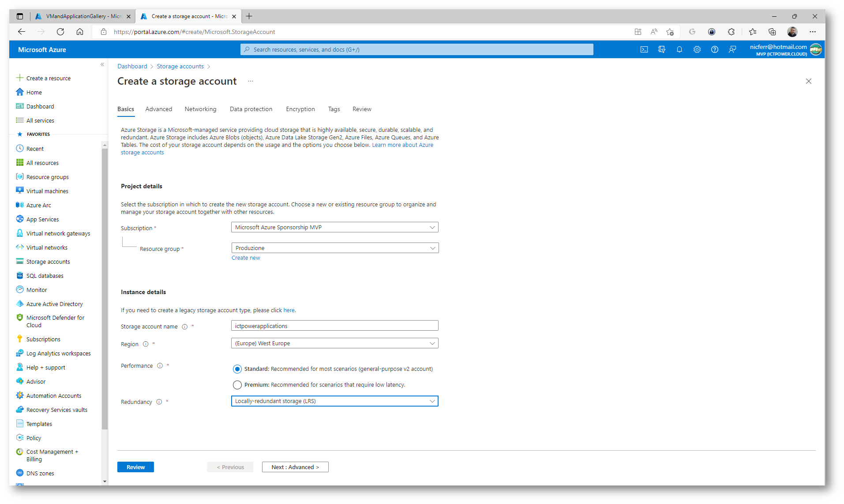Screen dimensions: 844x504
Task: Open Subscriptions in the sidebar
Action: click(x=43, y=339)
